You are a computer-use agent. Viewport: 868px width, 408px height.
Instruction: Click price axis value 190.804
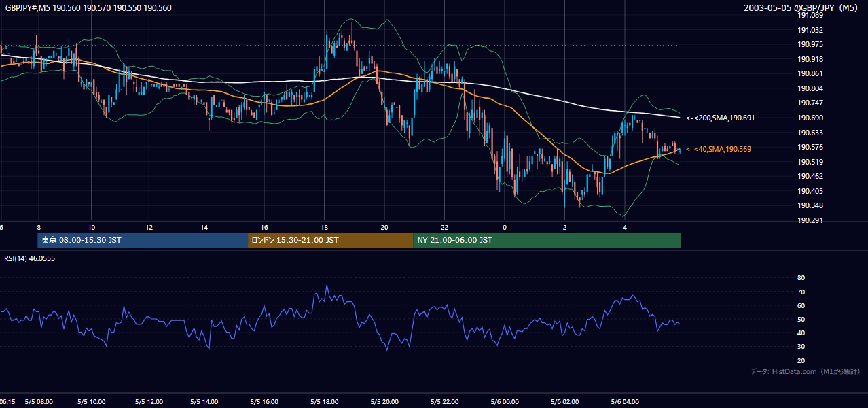point(810,88)
